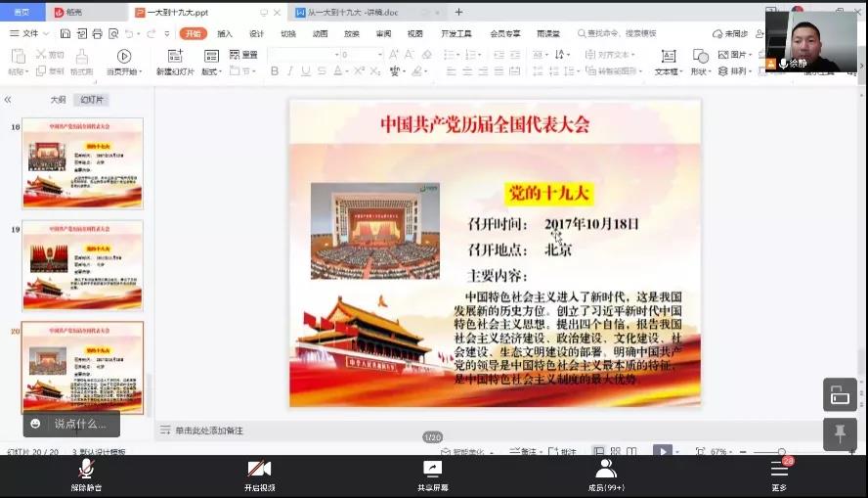Add a new slide (新建幻灯片)
This screenshot has width=868, height=498.
pyautogui.click(x=175, y=62)
